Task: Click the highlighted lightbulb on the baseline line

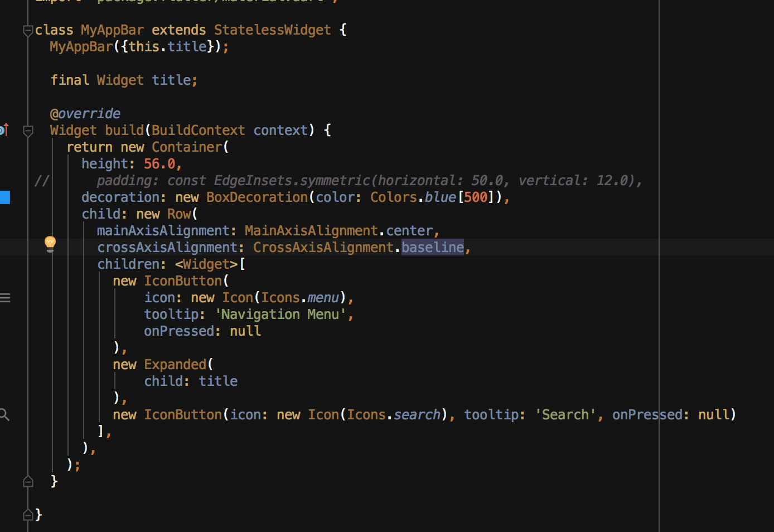Action: (x=50, y=244)
